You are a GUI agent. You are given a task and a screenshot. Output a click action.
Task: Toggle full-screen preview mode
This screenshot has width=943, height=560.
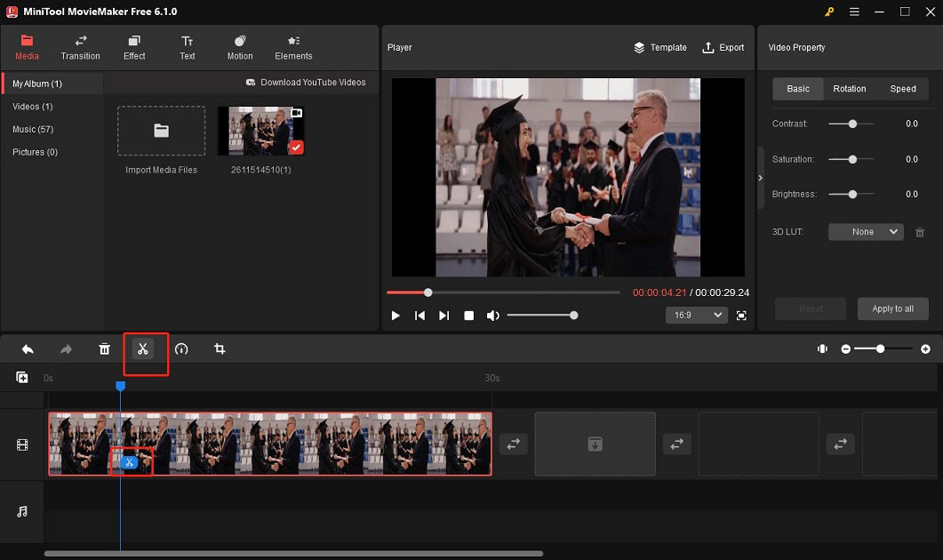(x=742, y=315)
